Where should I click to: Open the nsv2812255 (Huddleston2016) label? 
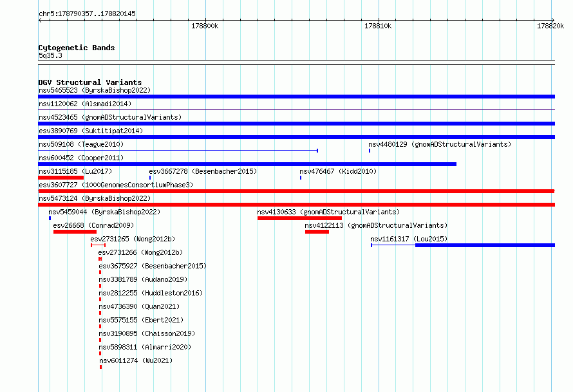[151, 293]
